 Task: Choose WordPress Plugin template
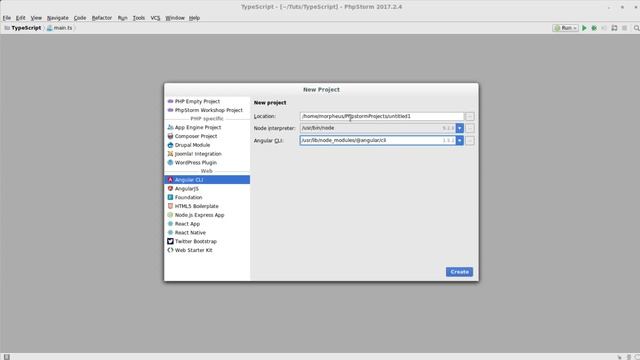(x=207, y=162)
